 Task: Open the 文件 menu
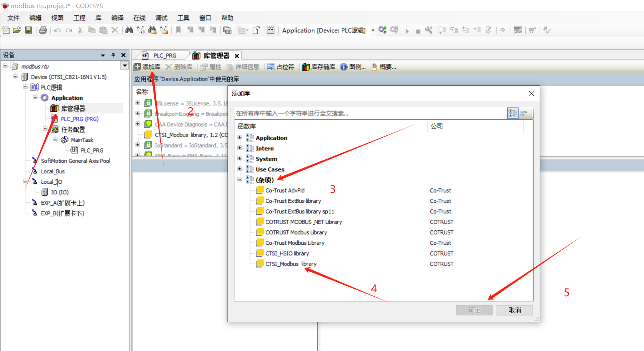click(13, 18)
